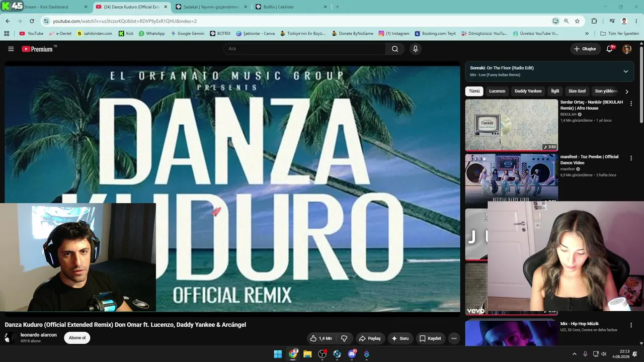Open the sahibinden.com bookmark

95,34
